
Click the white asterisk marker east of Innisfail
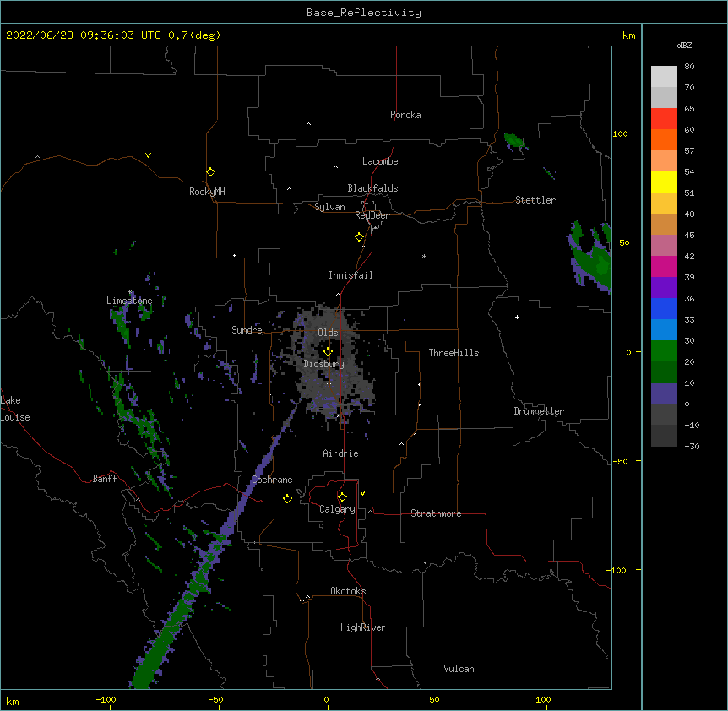424,256
